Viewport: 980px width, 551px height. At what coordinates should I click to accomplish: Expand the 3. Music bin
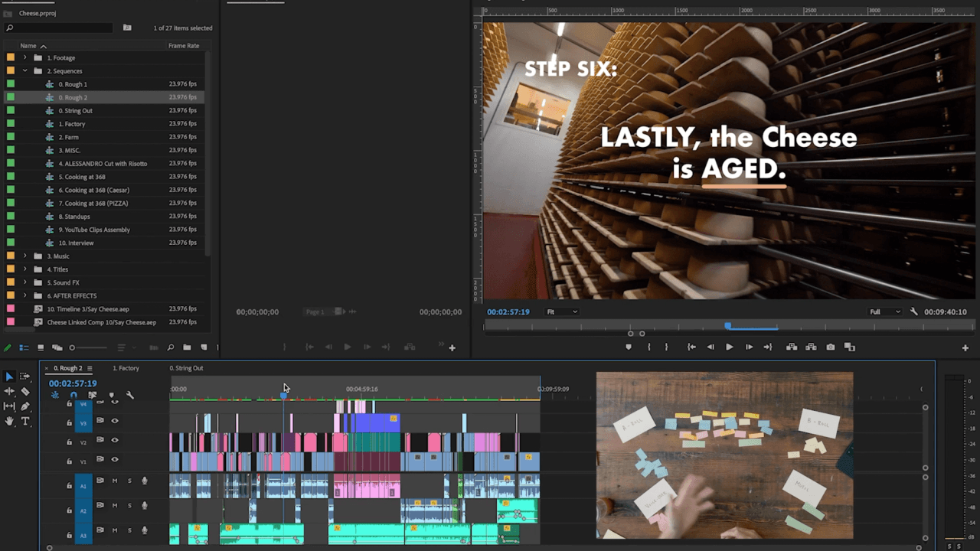(24, 256)
